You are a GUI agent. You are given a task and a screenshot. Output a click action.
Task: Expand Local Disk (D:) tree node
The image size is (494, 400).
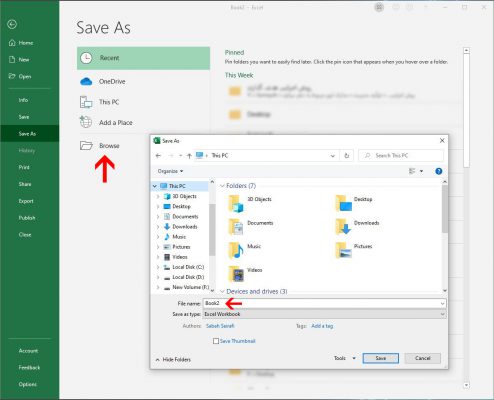coord(158,277)
